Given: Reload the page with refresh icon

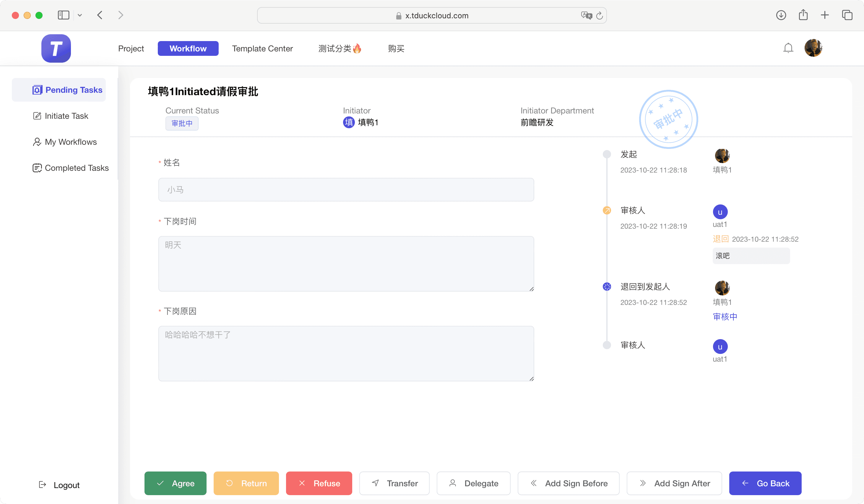Looking at the screenshot, I should point(599,15).
